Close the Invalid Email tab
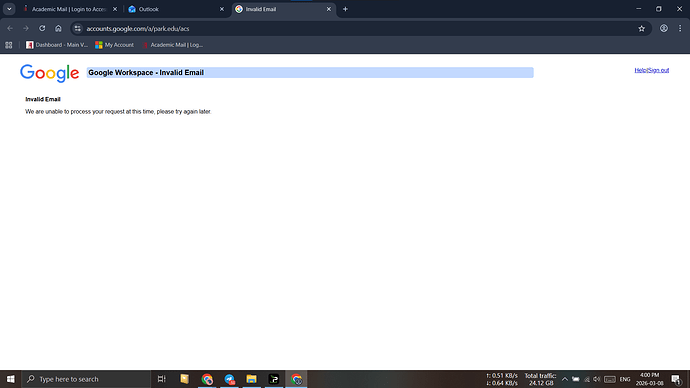This screenshot has width=690, height=388. pos(329,9)
